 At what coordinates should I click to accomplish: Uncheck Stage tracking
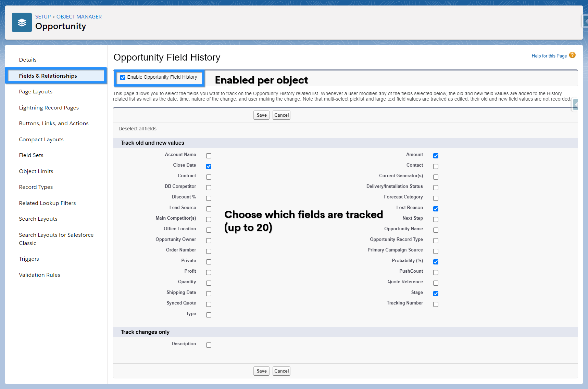[x=436, y=294]
